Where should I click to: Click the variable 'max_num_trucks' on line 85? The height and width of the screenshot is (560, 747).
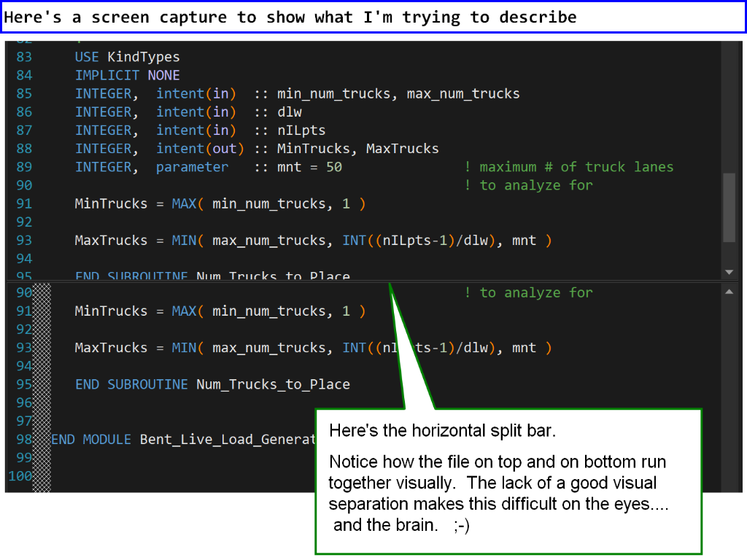pos(463,94)
